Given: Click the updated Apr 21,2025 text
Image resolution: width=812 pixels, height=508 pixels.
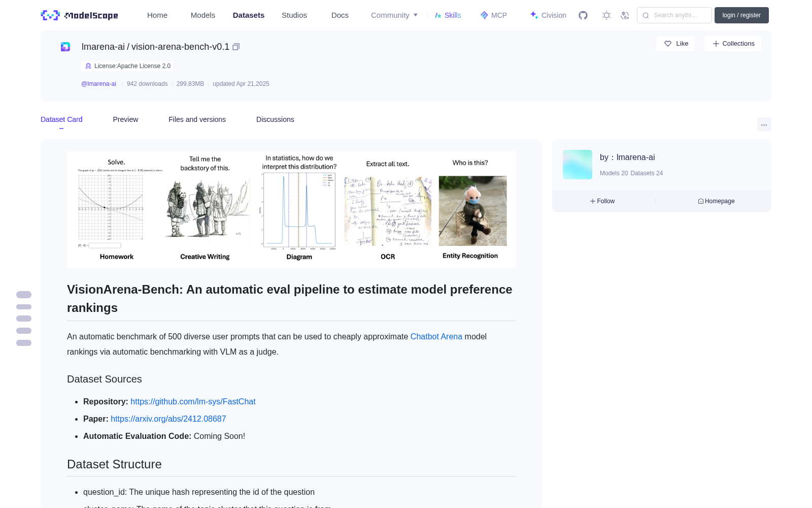Looking at the screenshot, I should pyautogui.click(x=241, y=84).
